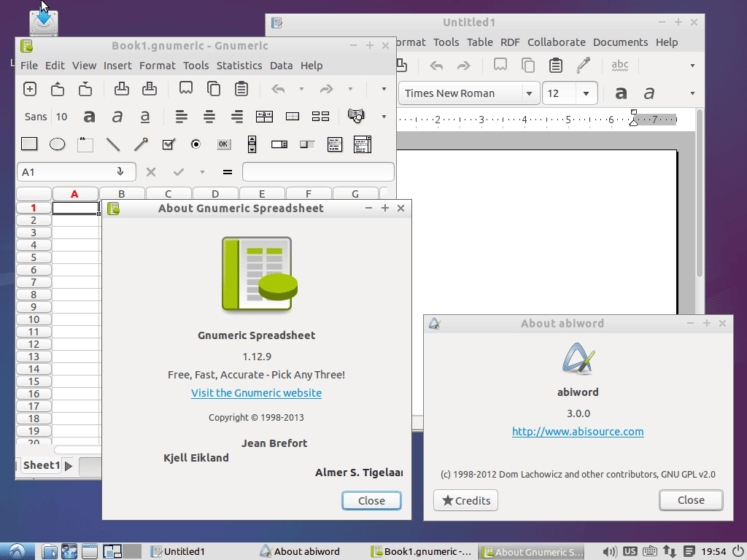Viewport: 747px width, 560px height.
Task: Create a new Gnumeric workbook icon
Action: point(29,89)
